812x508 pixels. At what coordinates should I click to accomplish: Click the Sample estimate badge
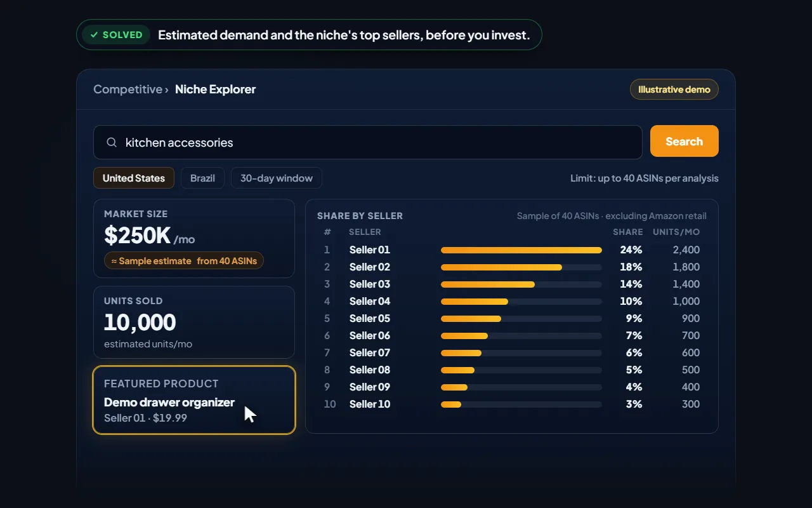pyautogui.click(x=184, y=260)
